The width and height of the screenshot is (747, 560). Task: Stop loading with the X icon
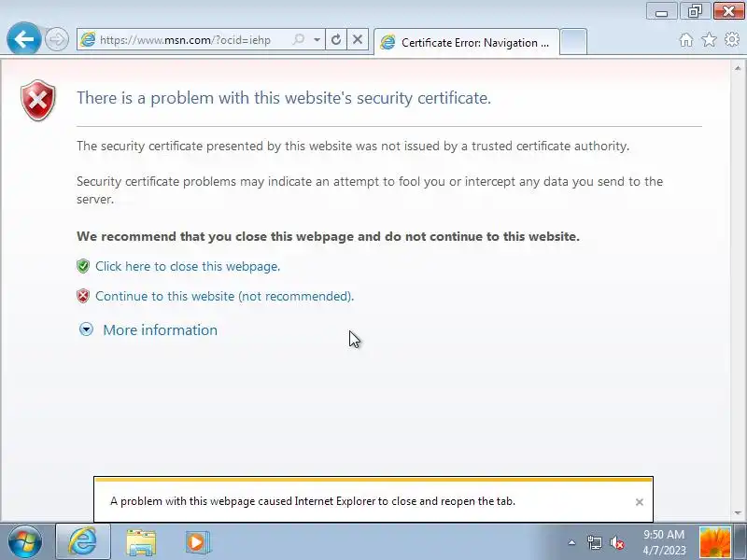click(358, 39)
